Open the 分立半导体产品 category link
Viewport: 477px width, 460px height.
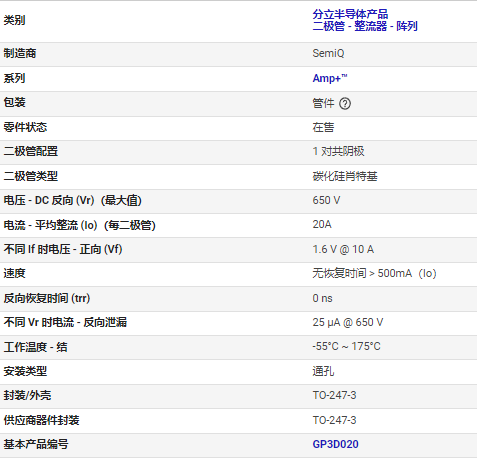click(x=350, y=14)
